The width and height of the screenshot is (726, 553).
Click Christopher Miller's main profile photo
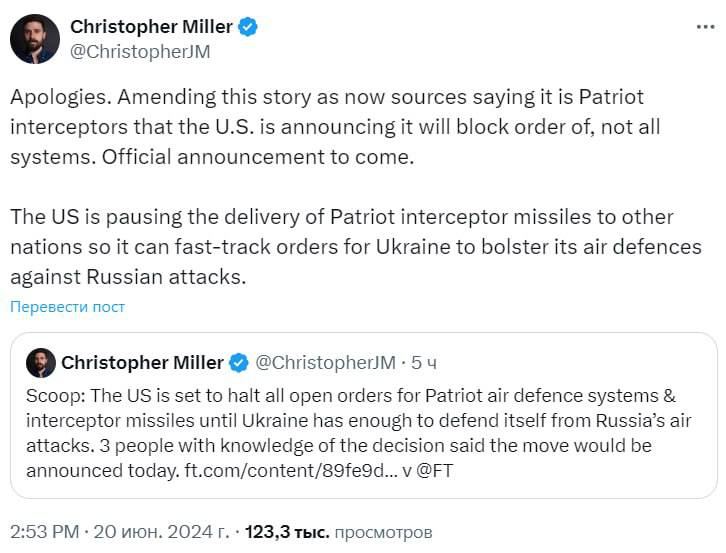click(34, 39)
